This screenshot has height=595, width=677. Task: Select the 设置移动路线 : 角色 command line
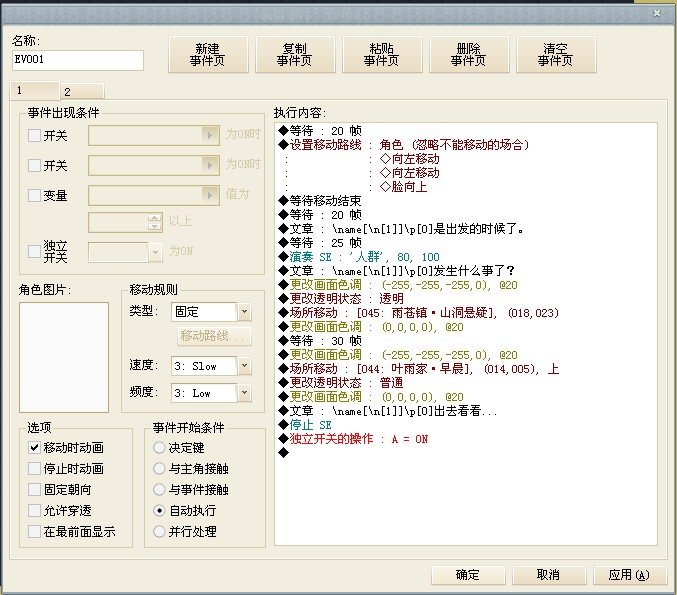tap(404, 145)
